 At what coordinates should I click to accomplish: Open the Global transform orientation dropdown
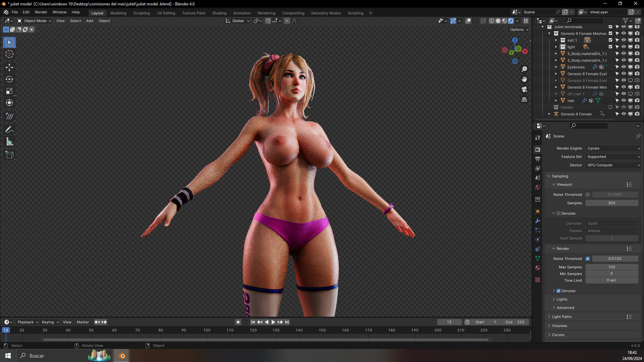click(237, 21)
